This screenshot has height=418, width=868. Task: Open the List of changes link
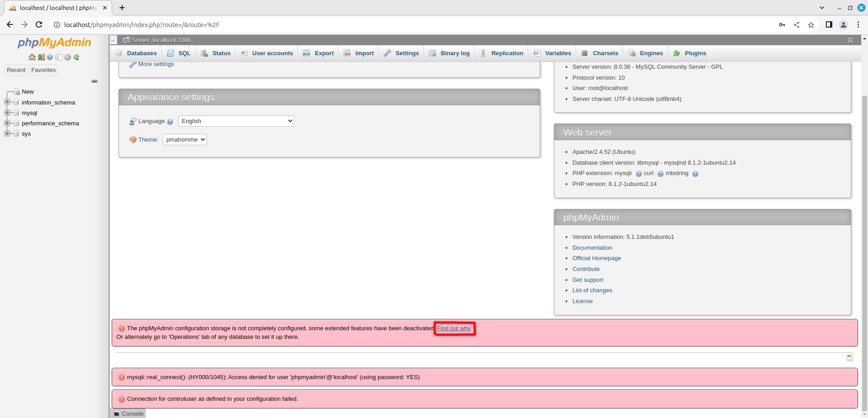click(x=592, y=290)
